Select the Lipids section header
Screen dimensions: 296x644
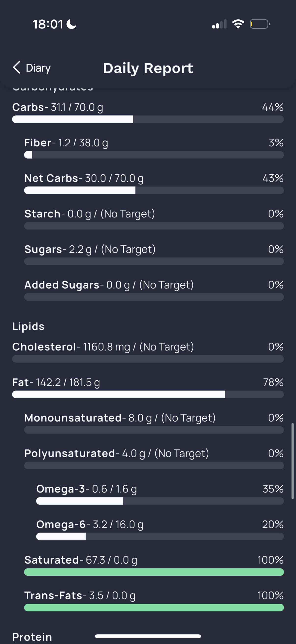pos(28,326)
